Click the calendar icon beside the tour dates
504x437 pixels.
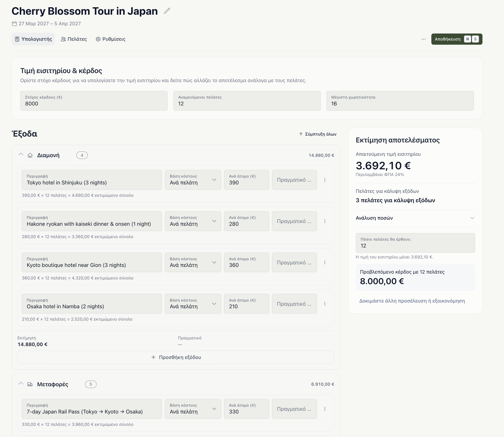14,24
